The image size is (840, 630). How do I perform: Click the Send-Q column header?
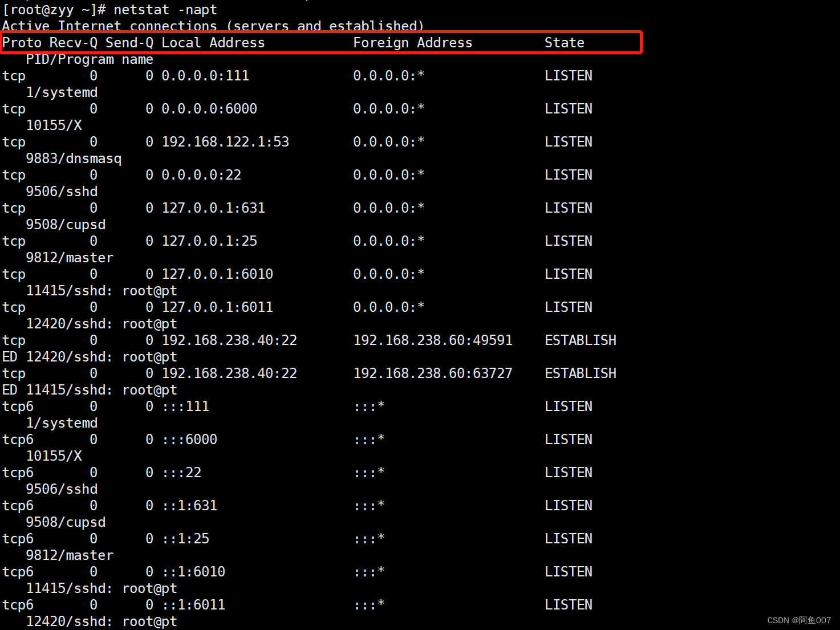[131, 42]
